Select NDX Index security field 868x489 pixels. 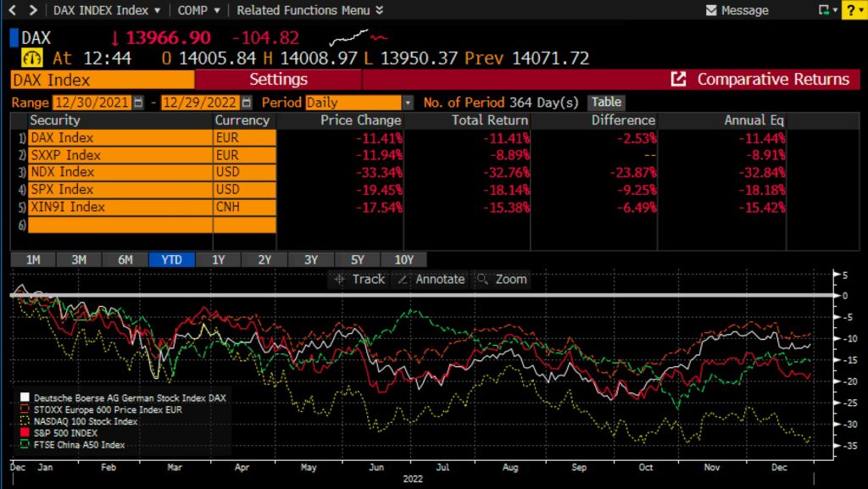click(120, 172)
